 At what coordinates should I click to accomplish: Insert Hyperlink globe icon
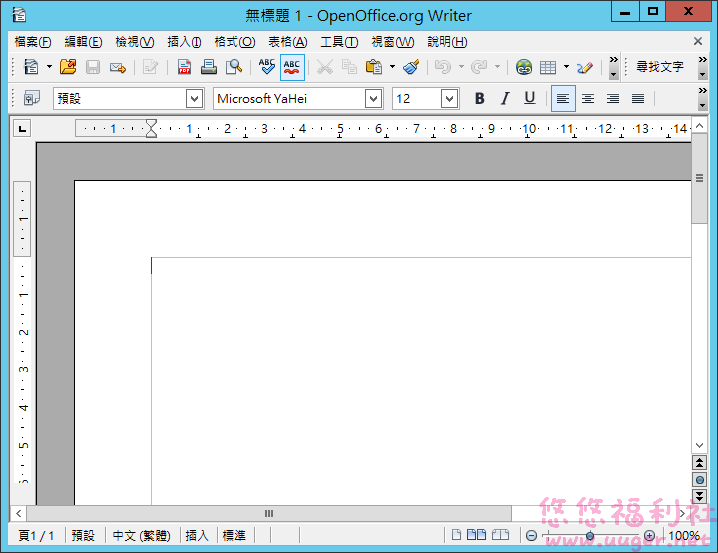[524, 67]
